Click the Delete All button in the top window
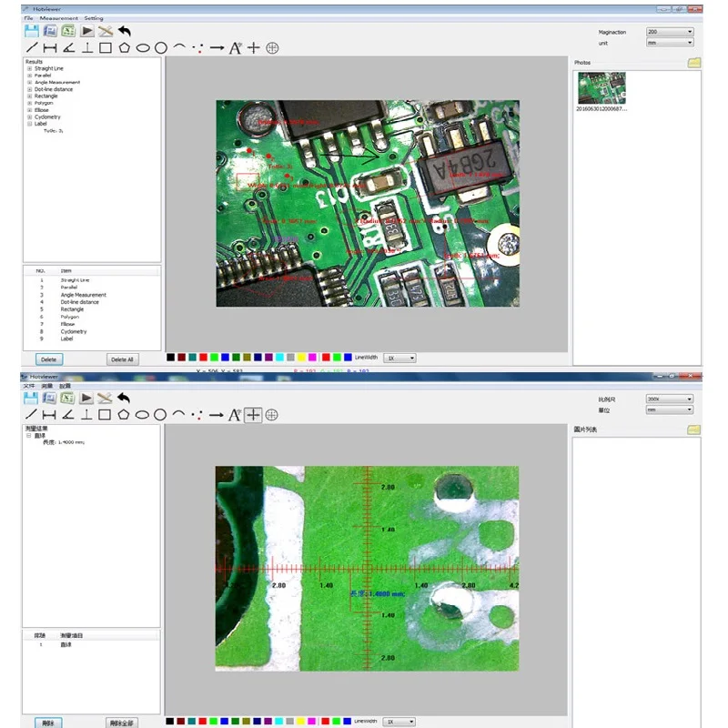This screenshot has width=728, height=728. (x=122, y=359)
